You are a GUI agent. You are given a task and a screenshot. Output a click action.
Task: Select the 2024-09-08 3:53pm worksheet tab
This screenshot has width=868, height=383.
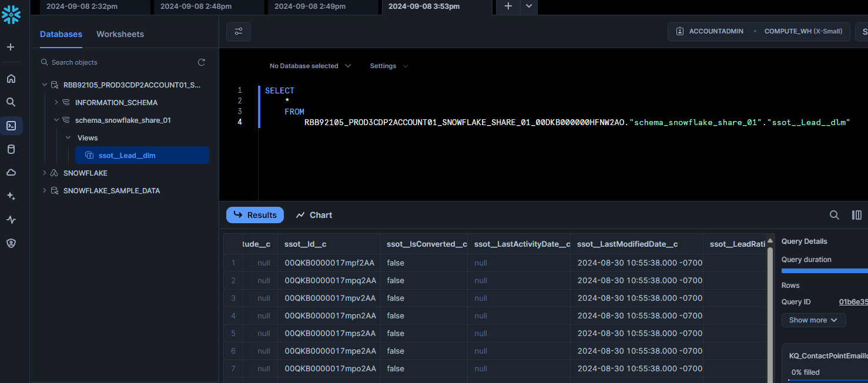pyautogui.click(x=437, y=6)
